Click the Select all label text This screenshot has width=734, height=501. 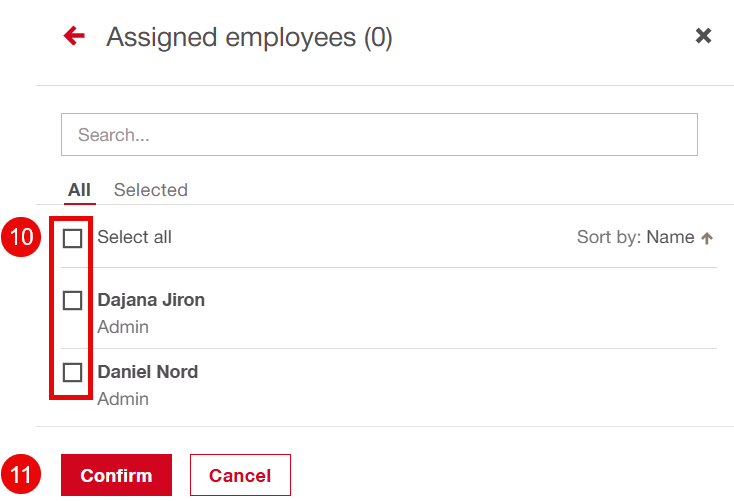coord(134,238)
